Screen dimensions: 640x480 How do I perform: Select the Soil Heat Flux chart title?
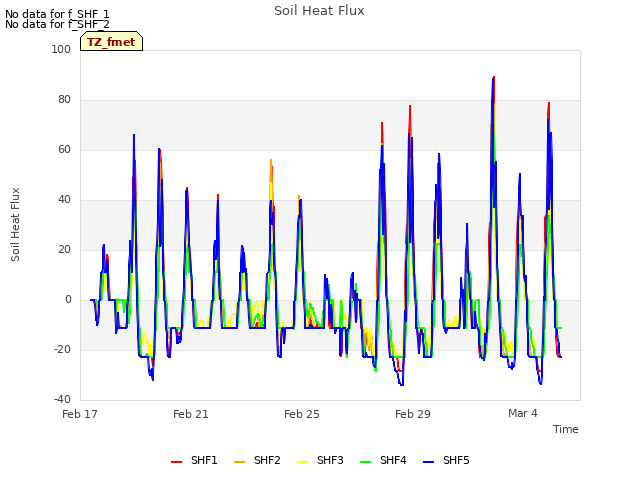[319, 11]
